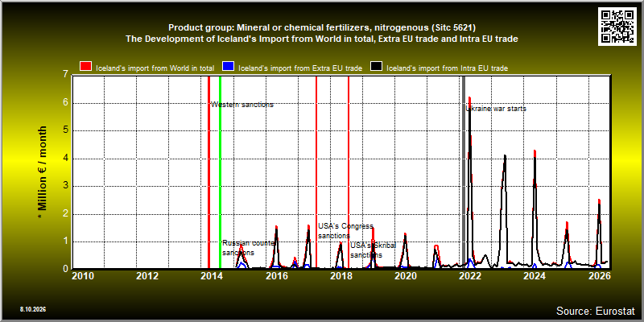Click the "USA's Congress sanctions" annotation
Image resolution: width=644 pixels, height=322 pixels.
[345, 231]
